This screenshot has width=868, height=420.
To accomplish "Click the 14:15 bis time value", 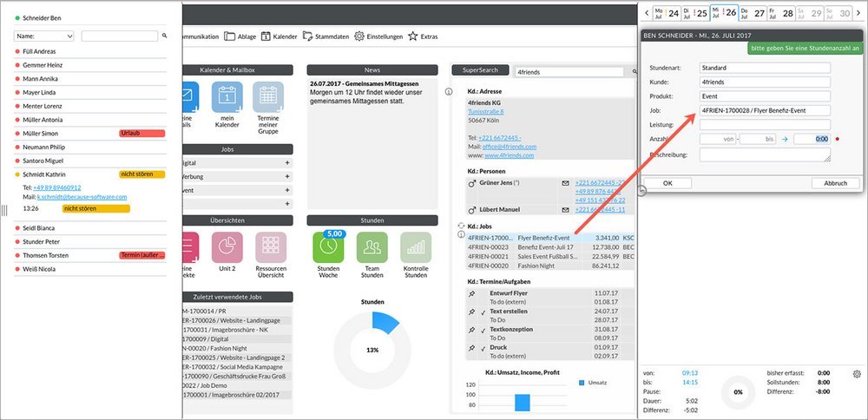I will 690,383.
